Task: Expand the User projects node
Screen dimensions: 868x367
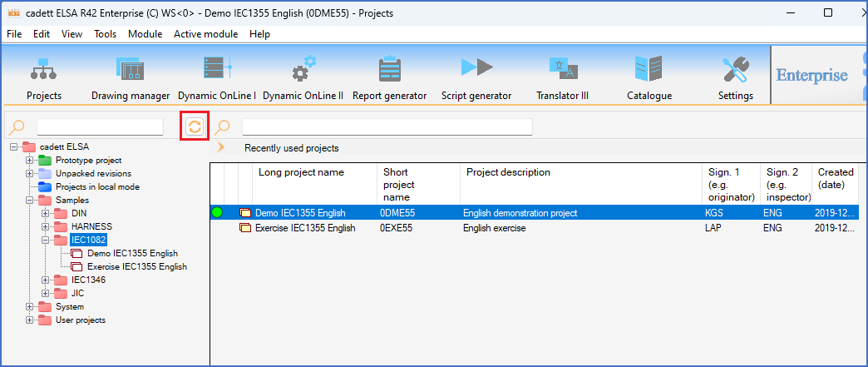Action: click(29, 320)
